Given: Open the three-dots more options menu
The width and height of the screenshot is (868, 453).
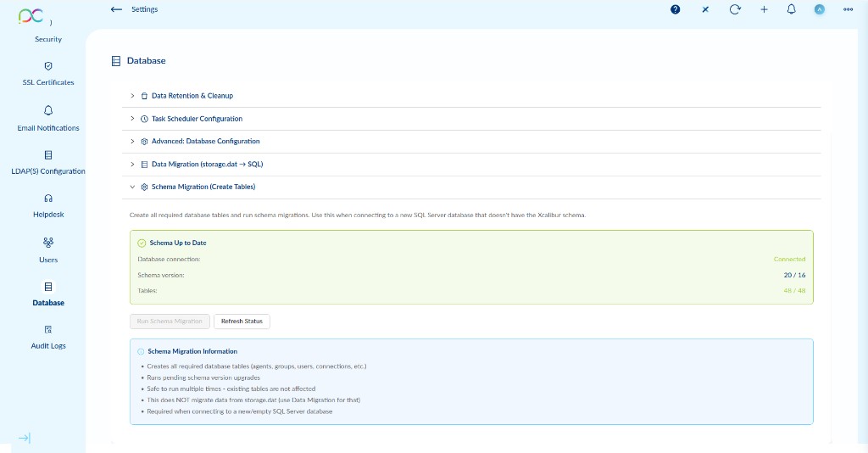Looking at the screenshot, I should pos(848,9).
